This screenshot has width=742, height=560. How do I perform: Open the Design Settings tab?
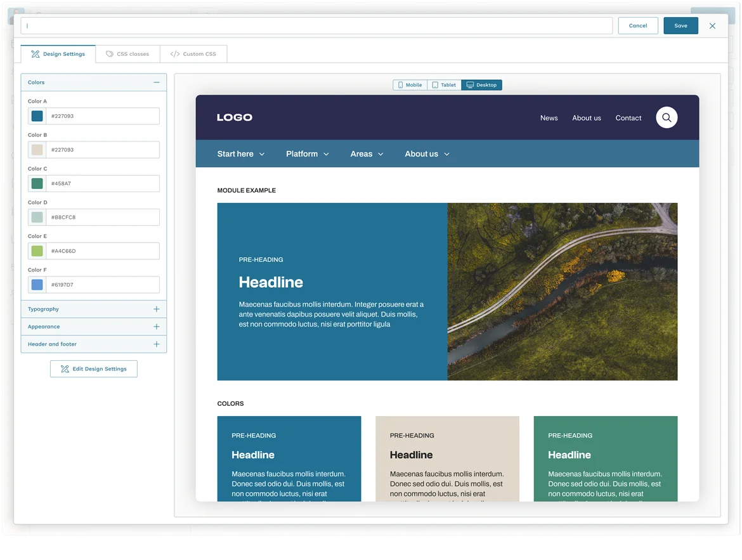pyautogui.click(x=58, y=54)
